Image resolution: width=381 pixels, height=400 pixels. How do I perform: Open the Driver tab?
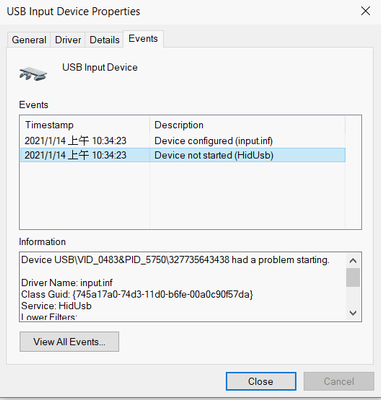68,40
